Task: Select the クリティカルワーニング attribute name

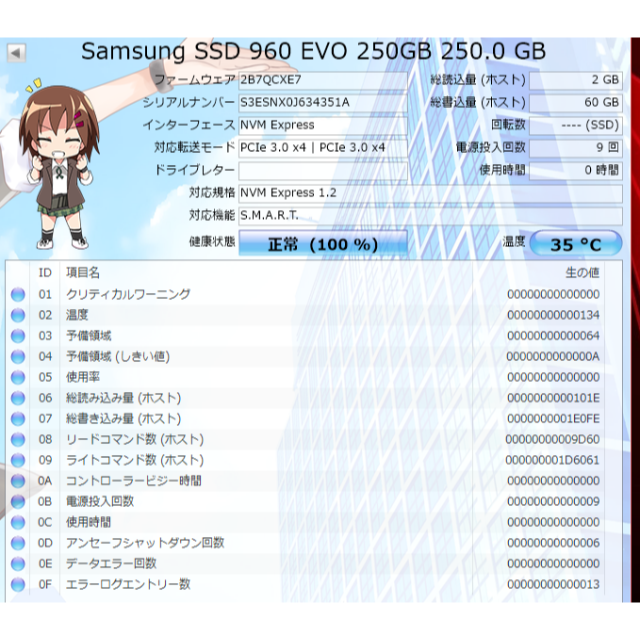Action: (128, 294)
